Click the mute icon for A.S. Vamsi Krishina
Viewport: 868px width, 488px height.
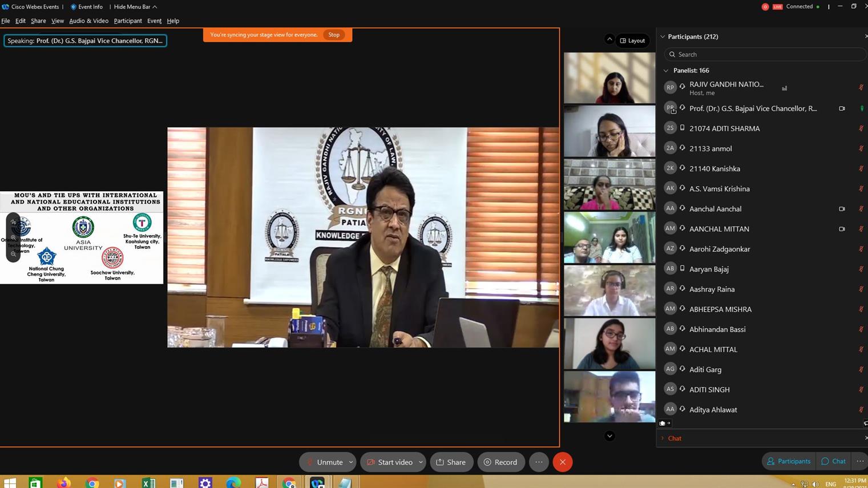(861, 188)
